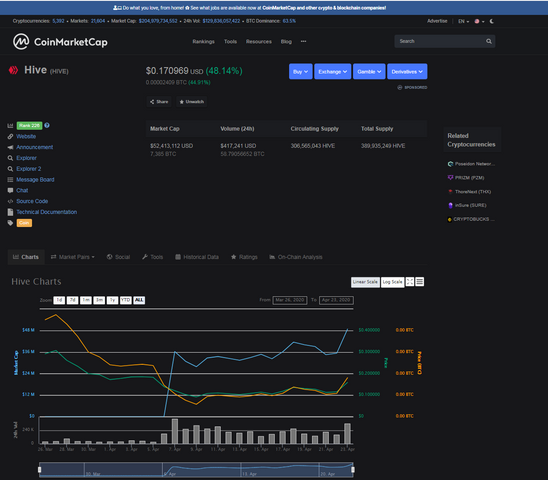Image resolution: width=548 pixels, height=480 pixels.
Task: Click the search magnifier icon
Action: pos(489,41)
